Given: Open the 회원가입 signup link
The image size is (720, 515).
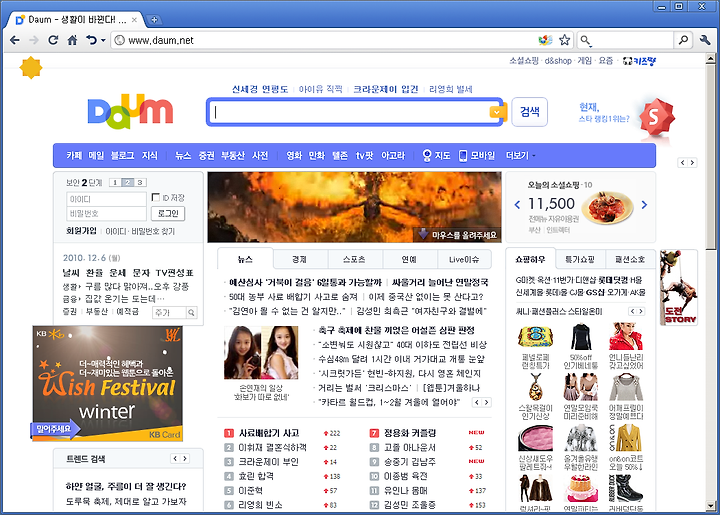Looking at the screenshot, I should (x=81, y=231).
